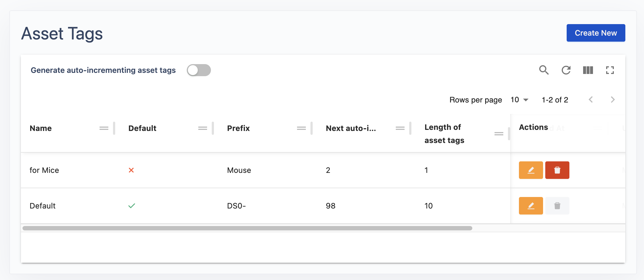Delete the 'for Mice' asset tag
This screenshot has width=644, height=280.
tap(557, 170)
